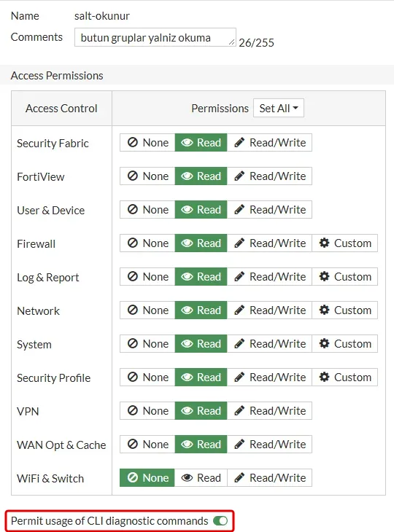Set Log & Report permission to Read/Write
The image size is (394, 532).
pyautogui.click(x=270, y=276)
